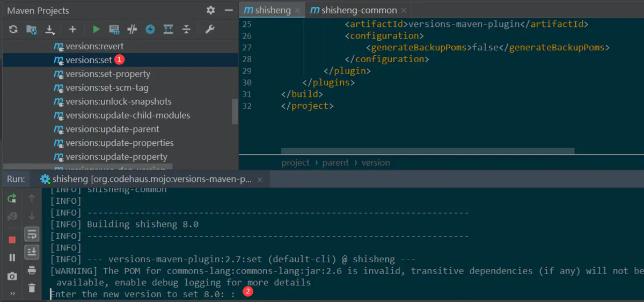Collapse all nodes in Maven tree
Viewport: 644px width, 302px height.
pyautogui.click(x=186, y=30)
